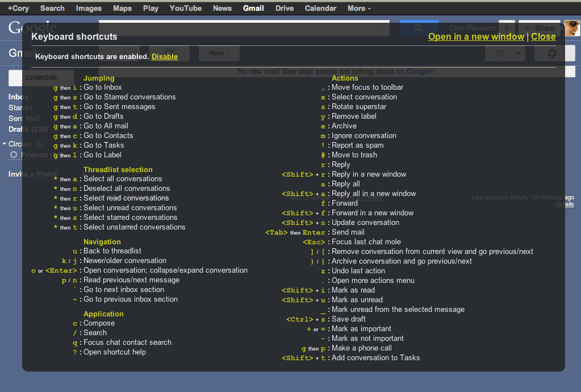
Task: Click 'Focus chat contact search' text
Action: (127, 343)
